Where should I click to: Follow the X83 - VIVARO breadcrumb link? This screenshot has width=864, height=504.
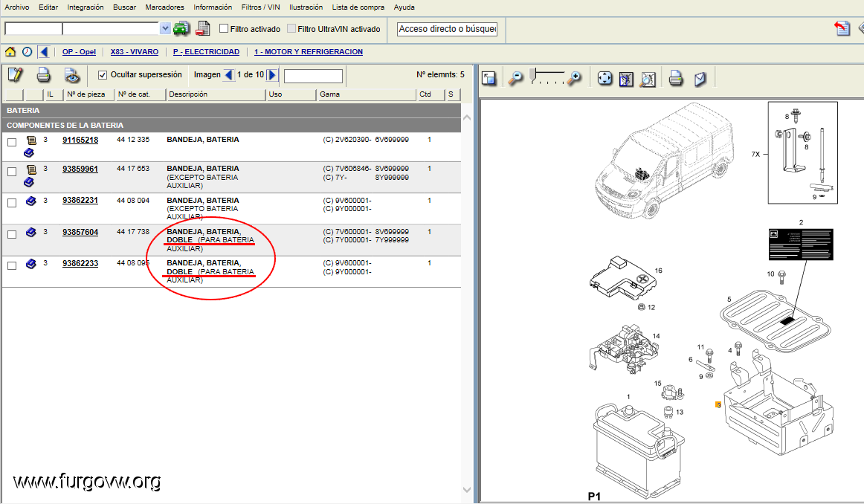(135, 52)
